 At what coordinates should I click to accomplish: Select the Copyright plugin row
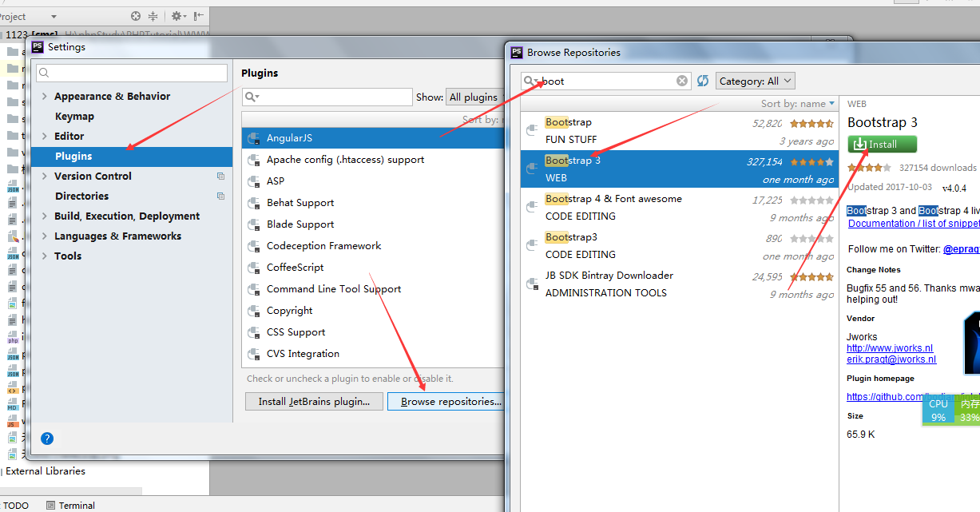click(x=373, y=311)
